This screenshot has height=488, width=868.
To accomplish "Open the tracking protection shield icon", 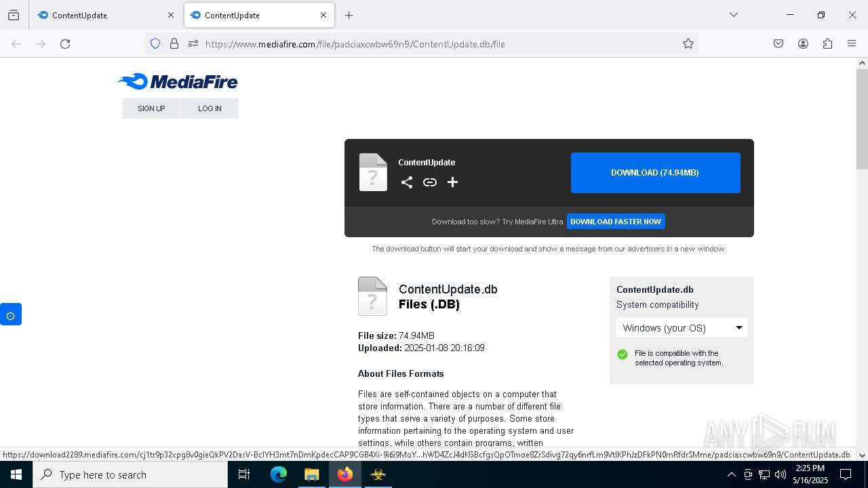I will pos(155,44).
